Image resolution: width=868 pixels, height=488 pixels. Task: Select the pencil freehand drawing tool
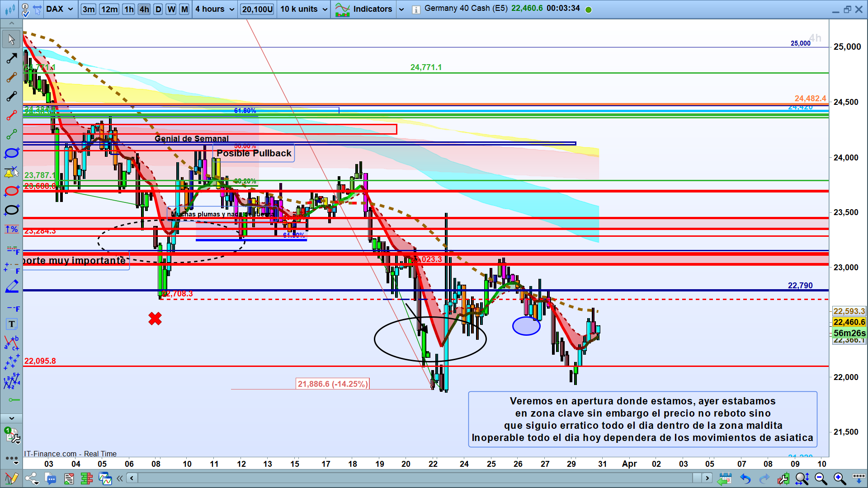click(x=11, y=286)
